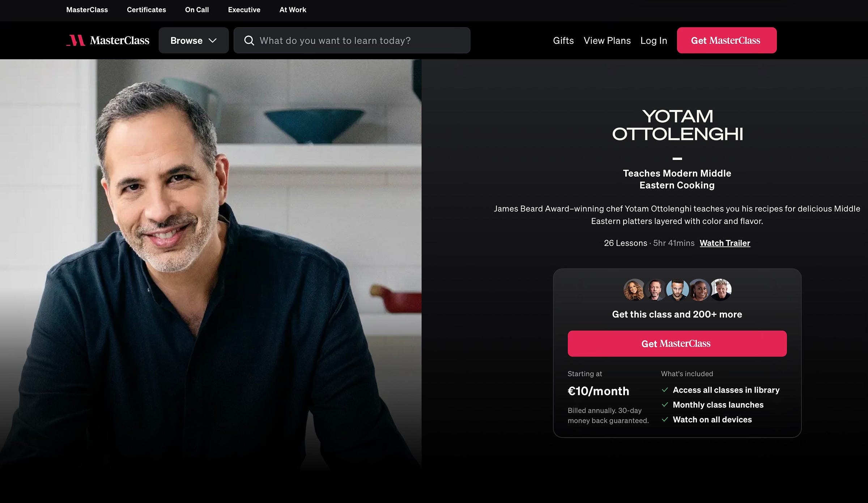The height and width of the screenshot is (503, 868).
Task: Focus the 'What do you want to learn' search field
Action: point(352,40)
